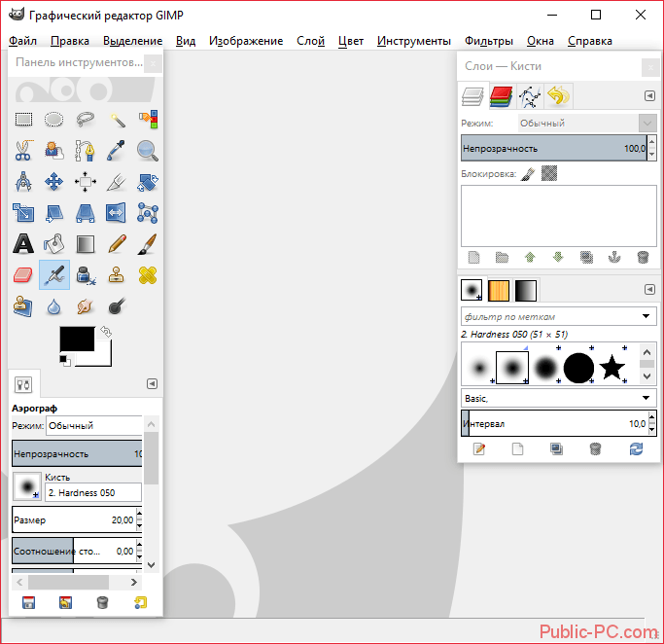Image resolution: width=664 pixels, height=644 pixels.
Task: Select the Crop tool
Action: point(117,182)
